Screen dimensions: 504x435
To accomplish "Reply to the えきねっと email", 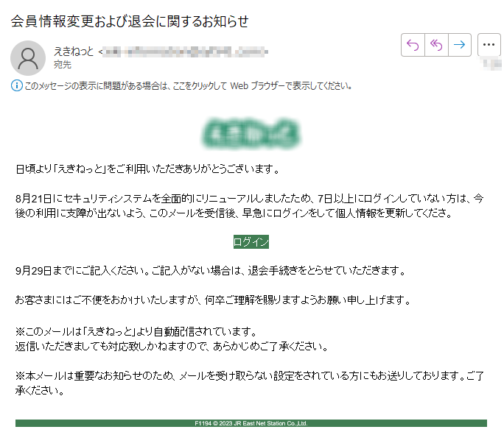I will (x=413, y=45).
